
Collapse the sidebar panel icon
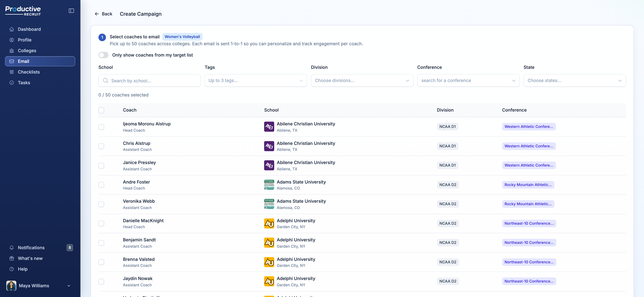pos(71,11)
